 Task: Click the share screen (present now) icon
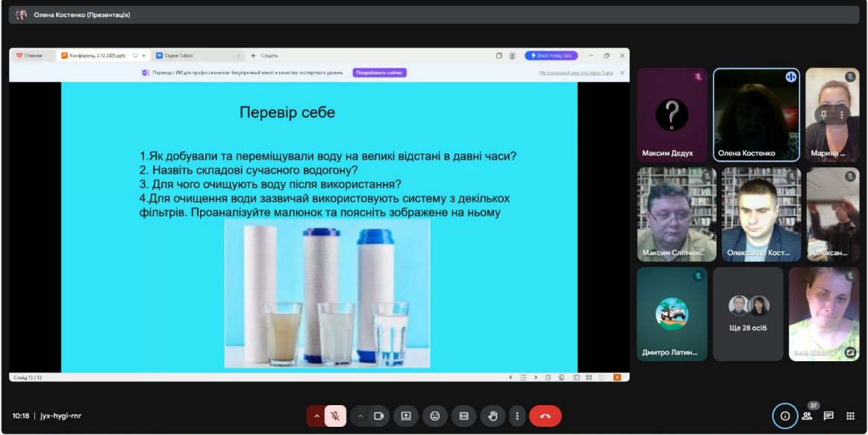click(x=406, y=416)
